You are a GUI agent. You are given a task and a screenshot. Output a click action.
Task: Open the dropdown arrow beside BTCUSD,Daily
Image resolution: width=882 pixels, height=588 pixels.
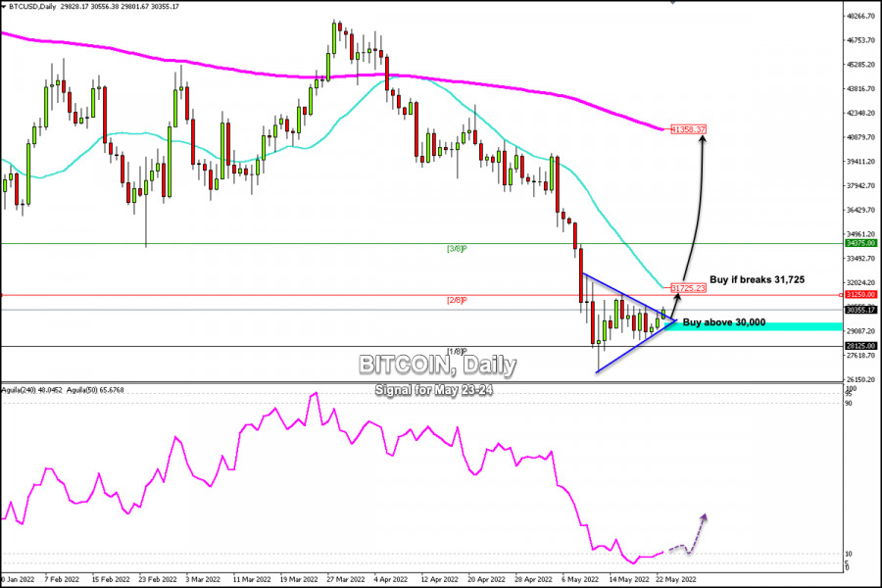(4, 7)
